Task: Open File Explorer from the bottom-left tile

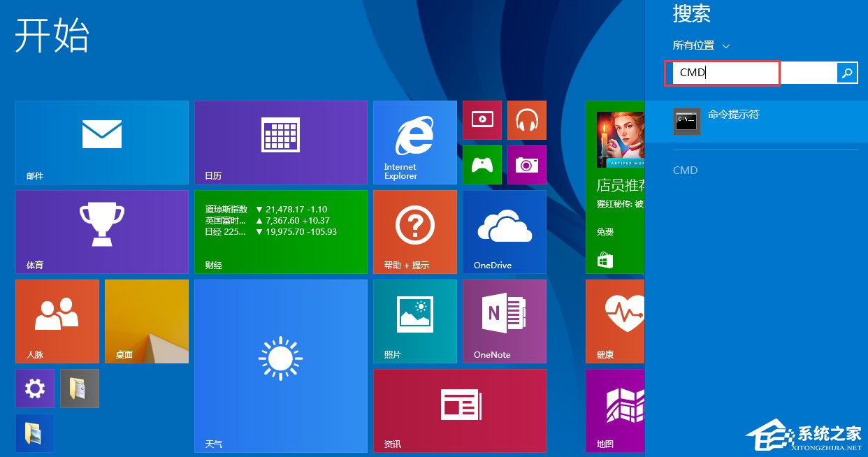Action: click(x=34, y=433)
